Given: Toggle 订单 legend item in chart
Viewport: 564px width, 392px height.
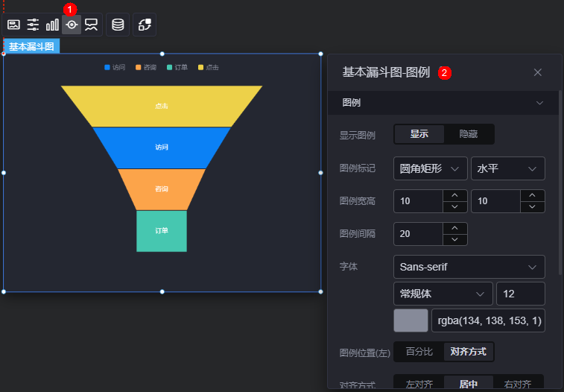Looking at the screenshot, I should click(177, 67).
